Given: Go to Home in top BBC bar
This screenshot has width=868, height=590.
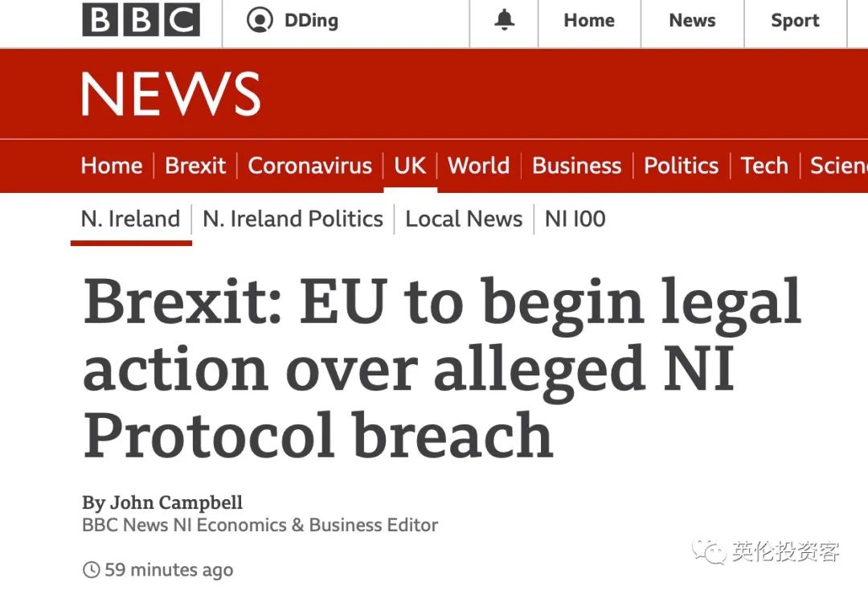Looking at the screenshot, I should 589,20.
